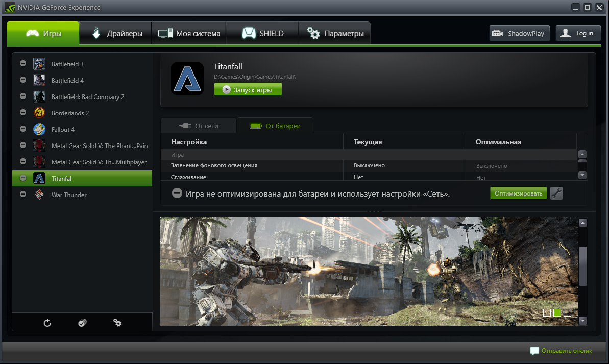Click the Titanfall icon in the list
Screen dimensions: 609x364
(39, 178)
